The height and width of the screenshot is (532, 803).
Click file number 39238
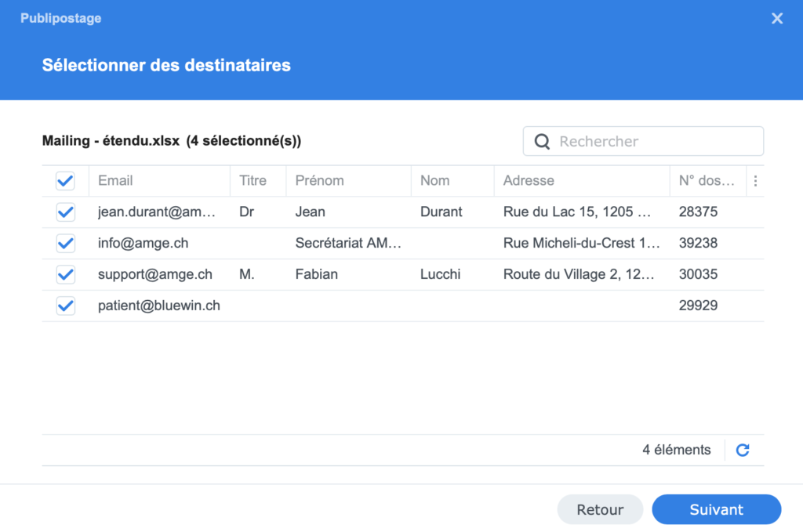[698, 243]
